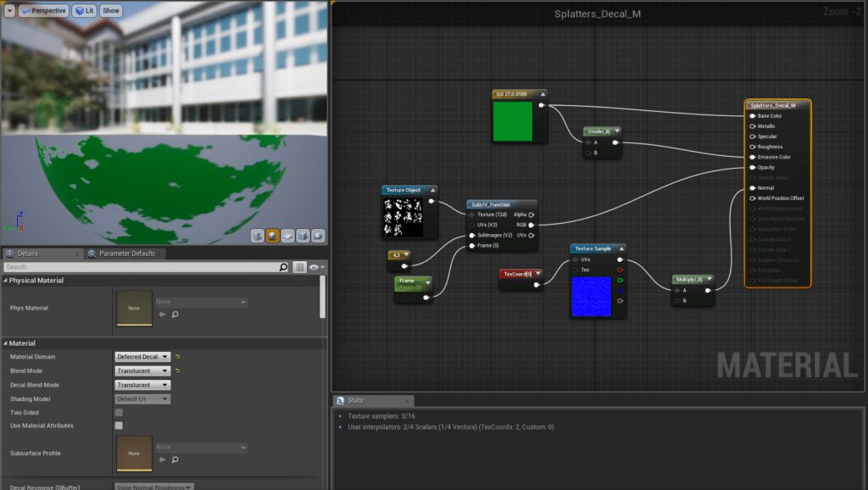Set preview mesh to cylinder shape
Viewport: 868px width, 490px height.
[258, 236]
